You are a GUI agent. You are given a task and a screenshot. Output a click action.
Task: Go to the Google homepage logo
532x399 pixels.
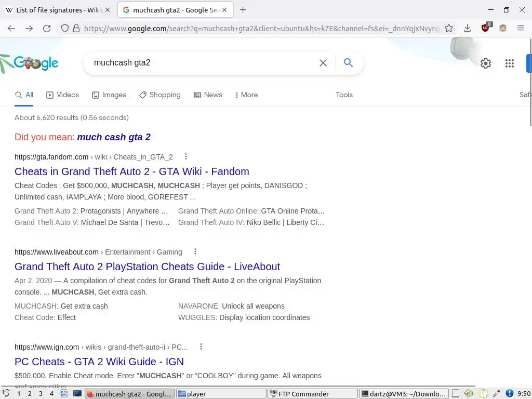pos(36,63)
